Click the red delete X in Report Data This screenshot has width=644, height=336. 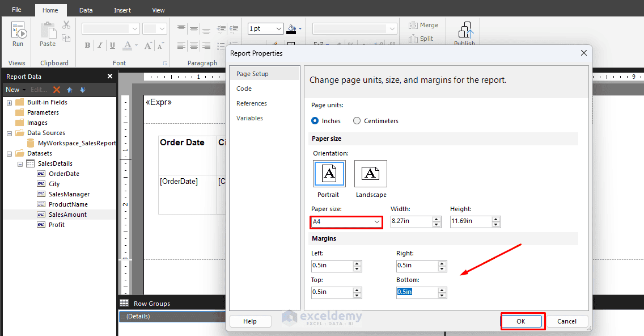(x=57, y=90)
